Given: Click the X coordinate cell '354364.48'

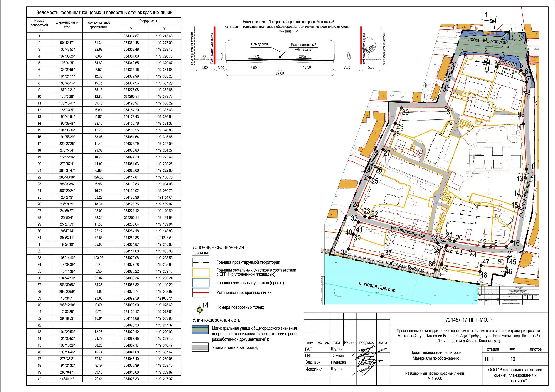Looking at the screenshot, I should tap(131, 43).
